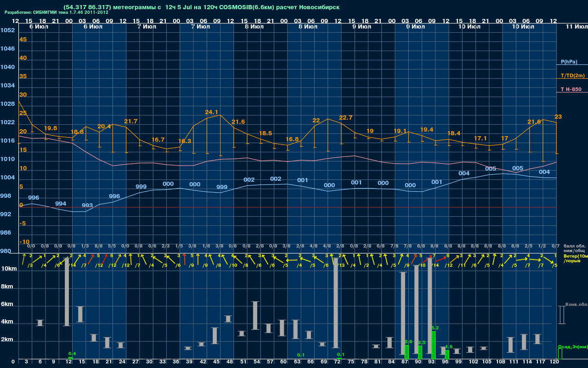Click forecast hour 120 axis label
Screen dimensions: 588x368
pyautogui.click(x=554, y=362)
